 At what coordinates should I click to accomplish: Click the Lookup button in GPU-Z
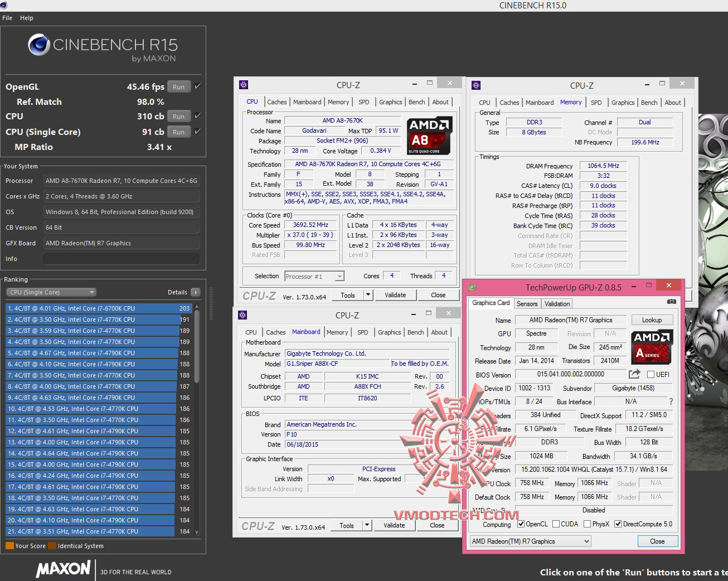[652, 320]
